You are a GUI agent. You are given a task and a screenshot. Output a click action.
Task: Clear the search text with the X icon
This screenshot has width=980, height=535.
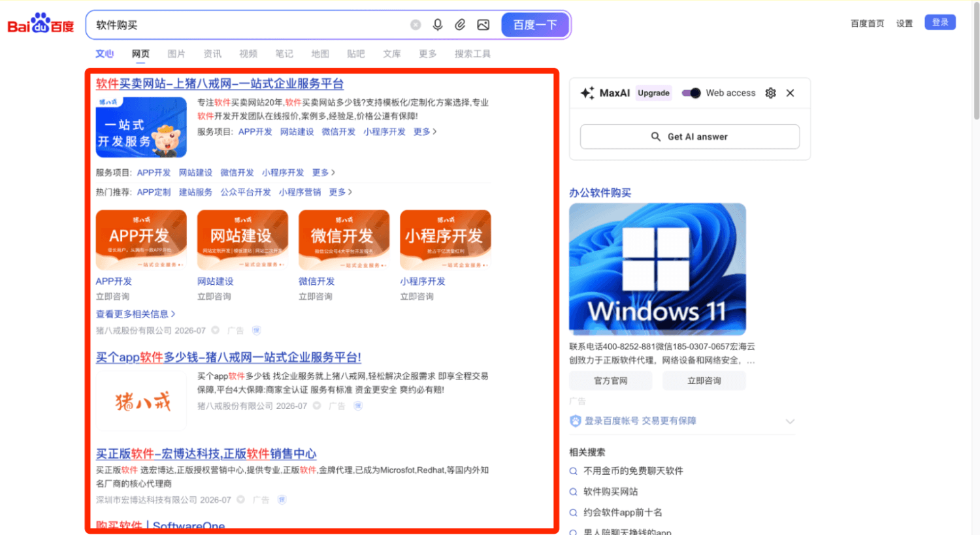(416, 25)
